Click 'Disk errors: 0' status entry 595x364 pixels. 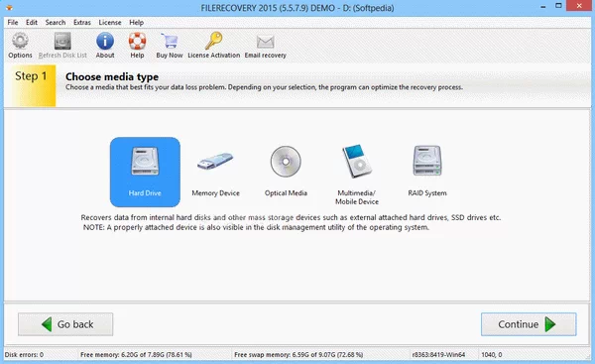click(24, 355)
